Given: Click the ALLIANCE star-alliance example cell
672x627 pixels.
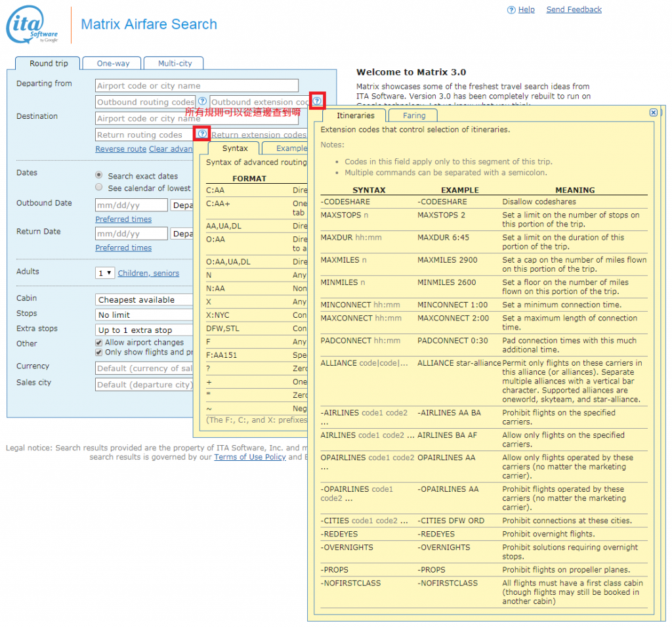Looking at the screenshot, I should coord(459,363).
